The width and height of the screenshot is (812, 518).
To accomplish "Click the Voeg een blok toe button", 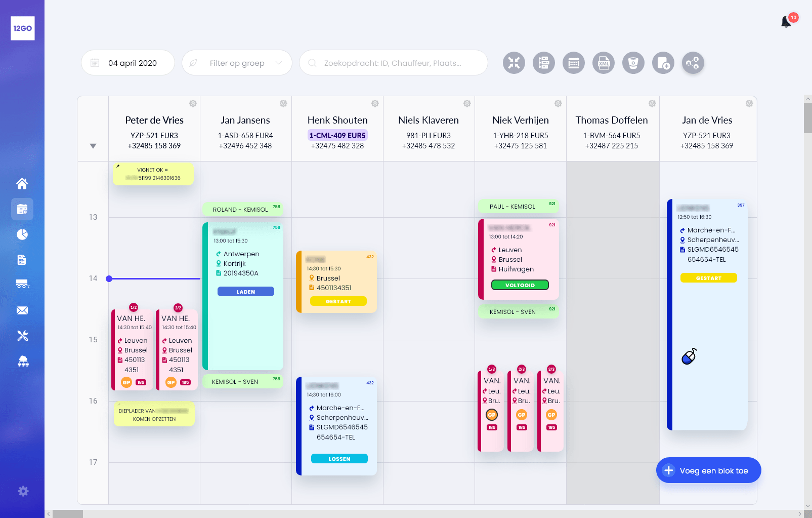I will [708, 470].
